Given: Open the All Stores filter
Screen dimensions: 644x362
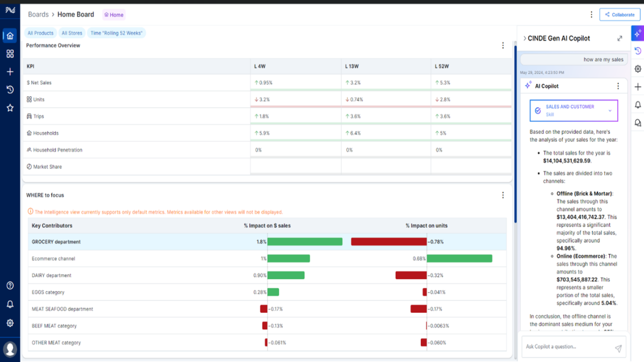Looking at the screenshot, I should pos(72,33).
